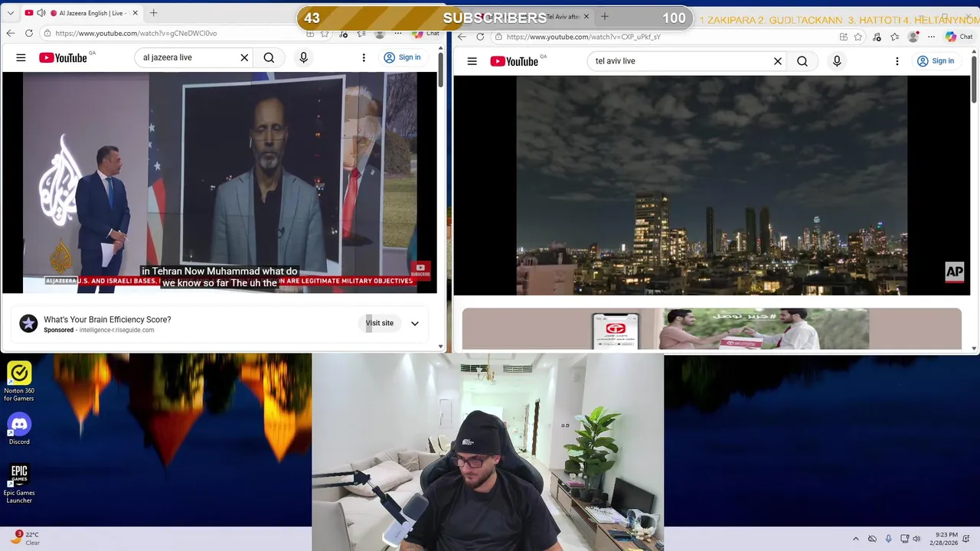Open Copilot Chat in the right browser
Screen dimensions: 980x551
pos(959,37)
